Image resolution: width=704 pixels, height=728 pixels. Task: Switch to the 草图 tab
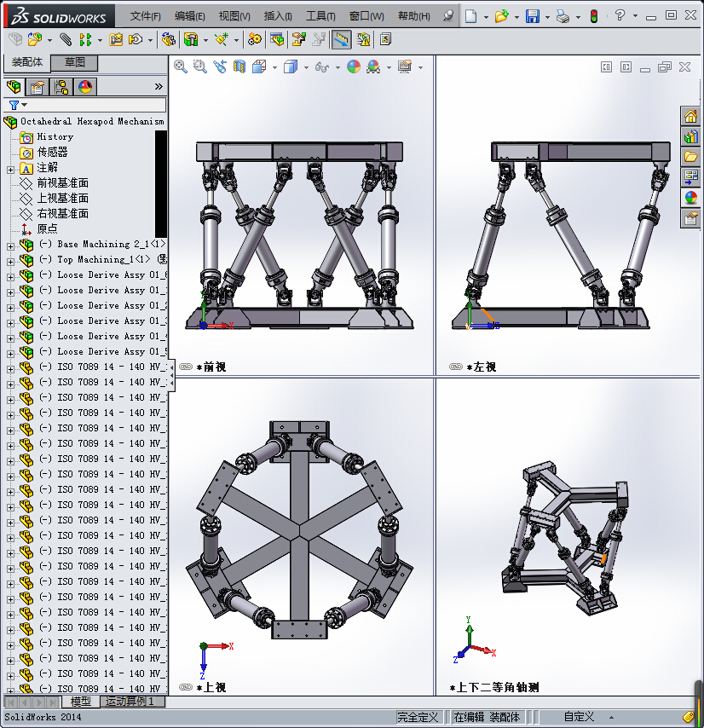pos(75,62)
